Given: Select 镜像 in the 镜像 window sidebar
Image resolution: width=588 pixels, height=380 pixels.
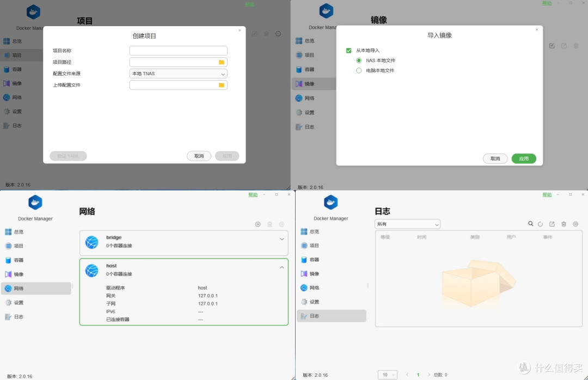Looking at the screenshot, I should tap(314, 84).
